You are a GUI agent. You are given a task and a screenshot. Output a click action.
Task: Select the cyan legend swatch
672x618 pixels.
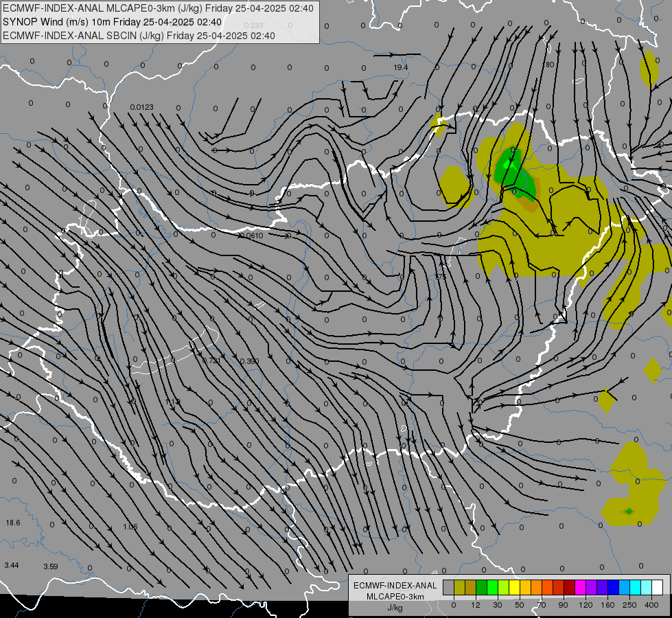636,588
